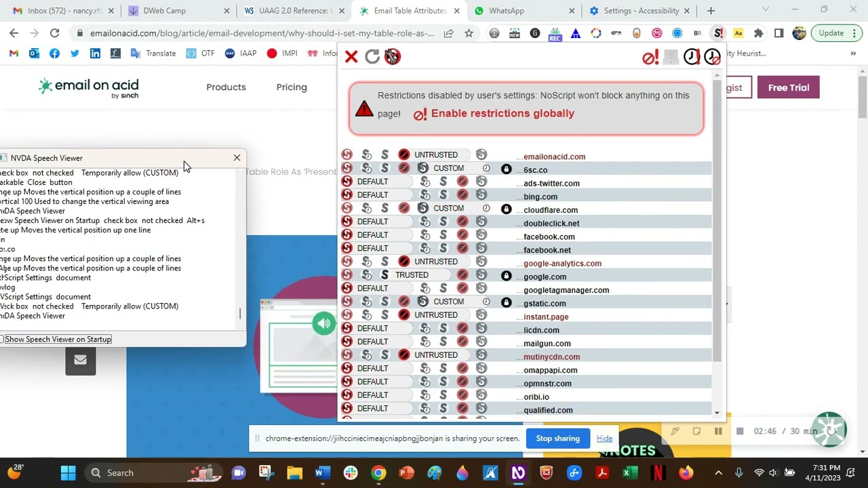The image size is (868, 488).
Task: Open the Gmail bookmark icon
Action: click(x=14, y=54)
